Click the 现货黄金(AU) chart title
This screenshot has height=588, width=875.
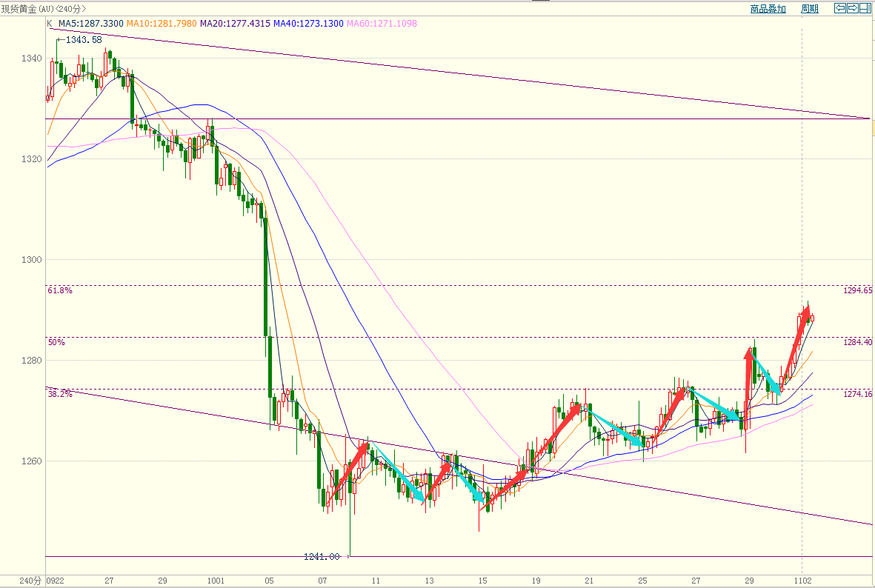click(27, 9)
